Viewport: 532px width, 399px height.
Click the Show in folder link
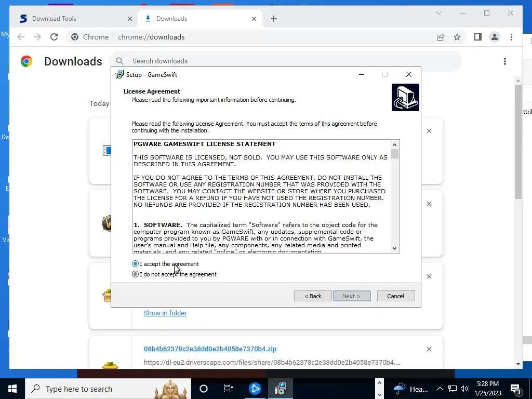click(x=165, y=313)
